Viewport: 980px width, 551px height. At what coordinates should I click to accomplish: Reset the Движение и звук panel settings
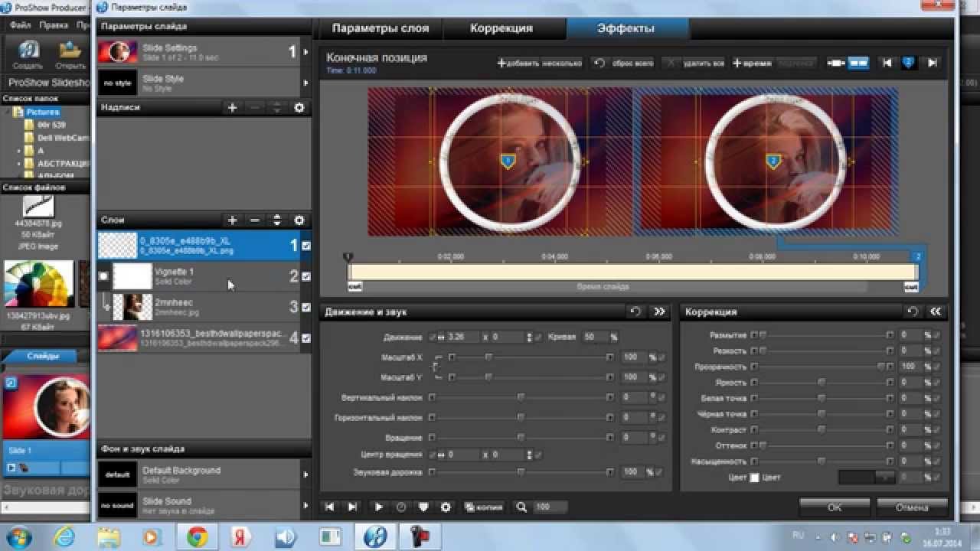(635, 311)
